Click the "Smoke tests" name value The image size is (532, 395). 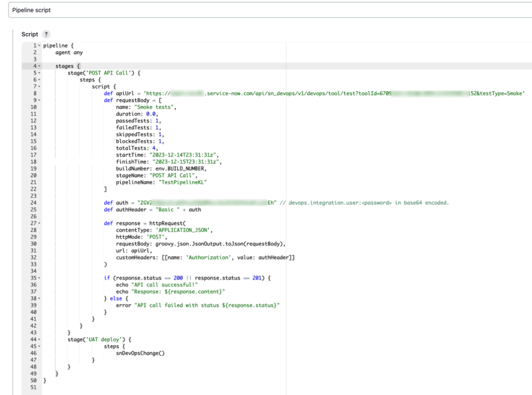[x=154, y=107]
